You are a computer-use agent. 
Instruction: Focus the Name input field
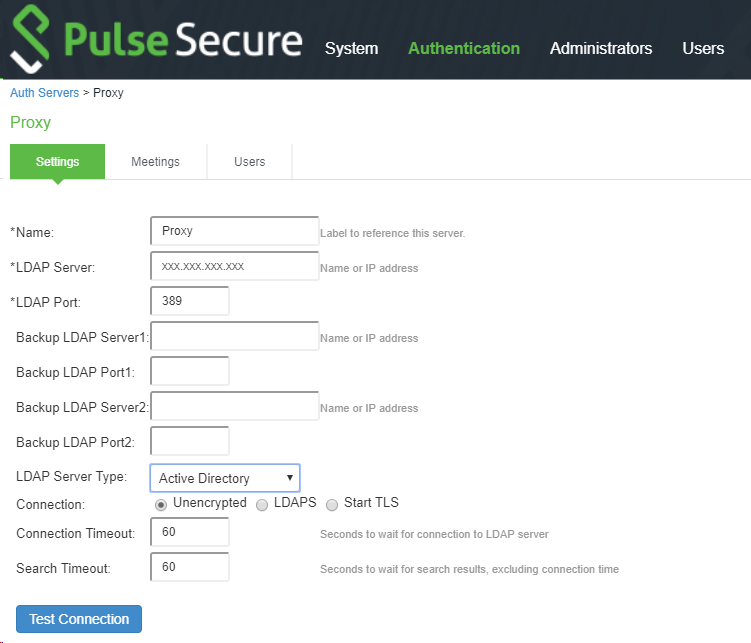coord(234,231)
